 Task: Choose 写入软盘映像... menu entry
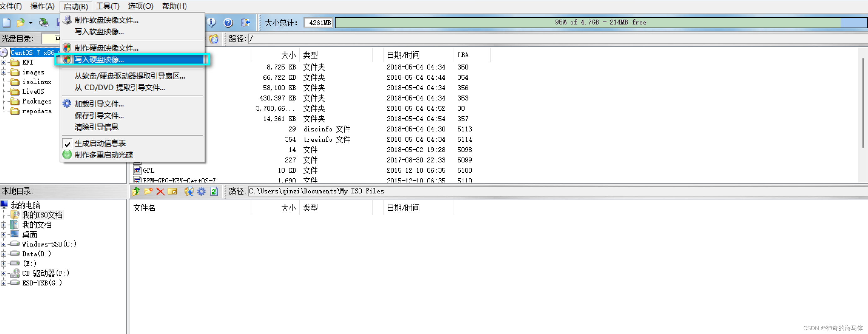point(133,32)
